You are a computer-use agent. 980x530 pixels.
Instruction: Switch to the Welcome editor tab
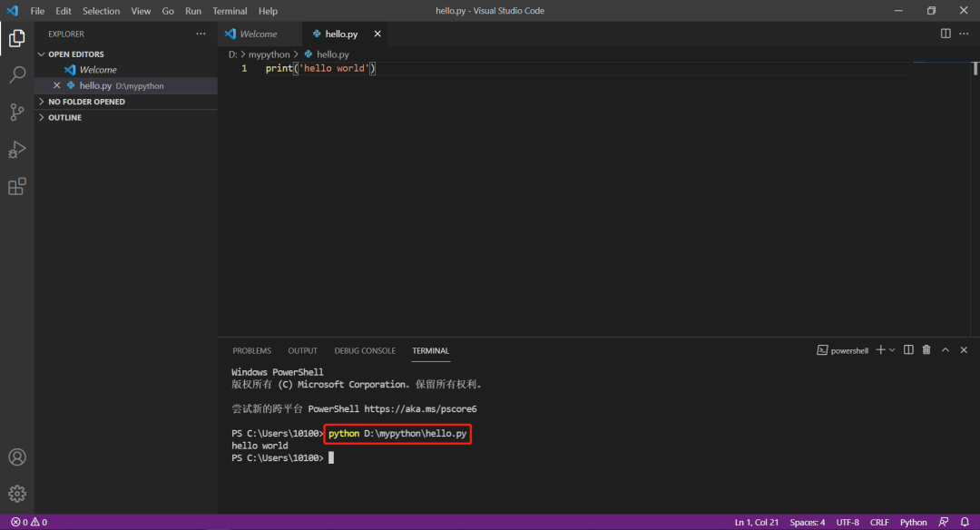coord(260,34)
